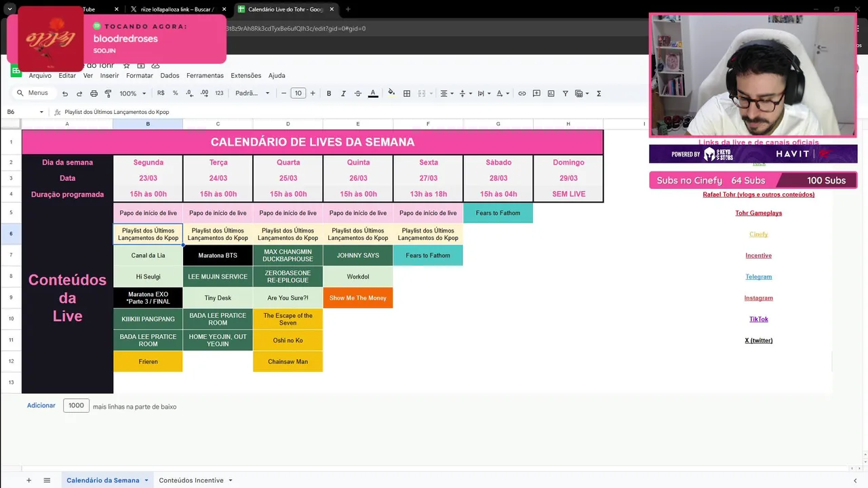Viewport: 868px width, 488px height.
Task: Create a filter with funnel icon
Action: 566,94
